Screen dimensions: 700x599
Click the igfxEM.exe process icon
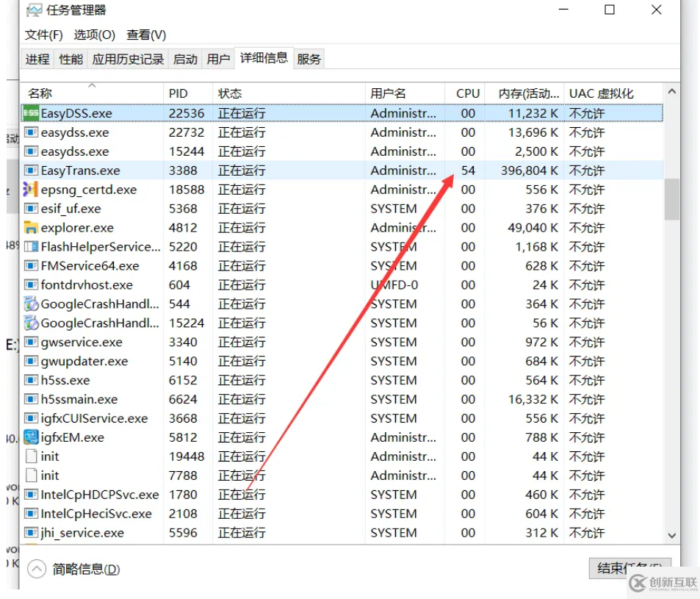31,437
